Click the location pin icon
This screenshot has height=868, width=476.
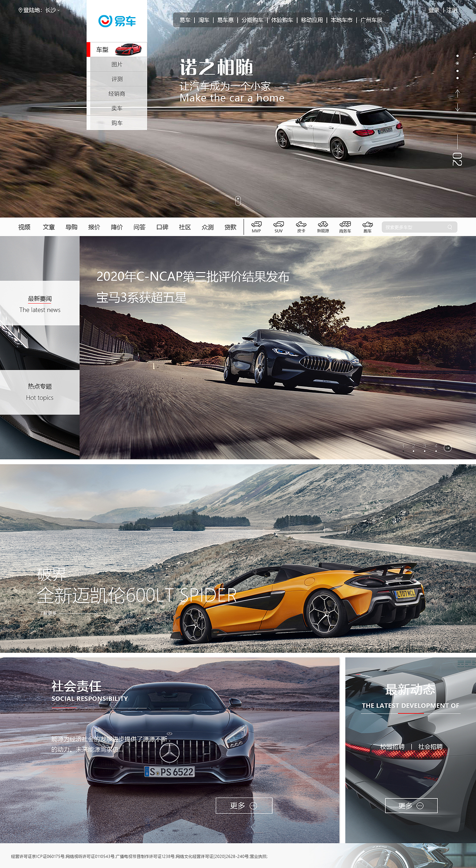pos(20,10)
